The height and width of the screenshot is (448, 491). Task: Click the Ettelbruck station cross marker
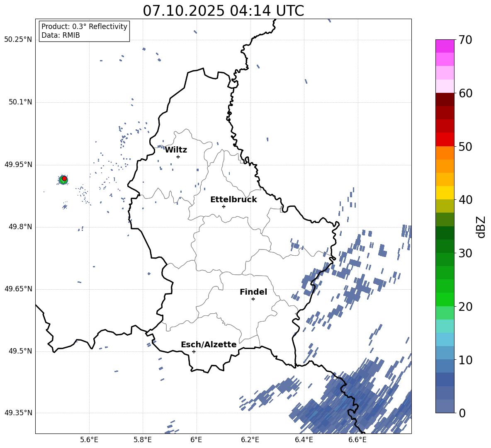click(224, 206)
